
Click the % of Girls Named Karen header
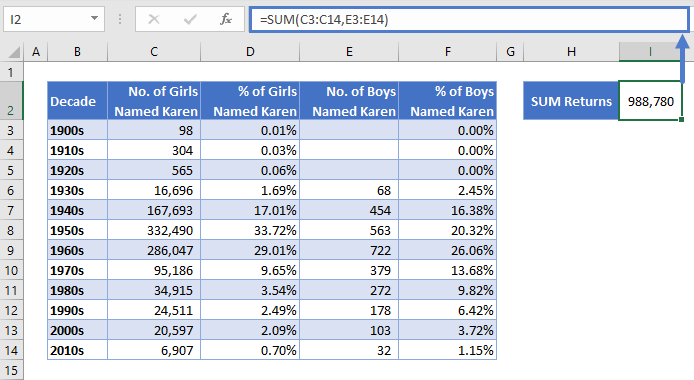pos(250,101)
